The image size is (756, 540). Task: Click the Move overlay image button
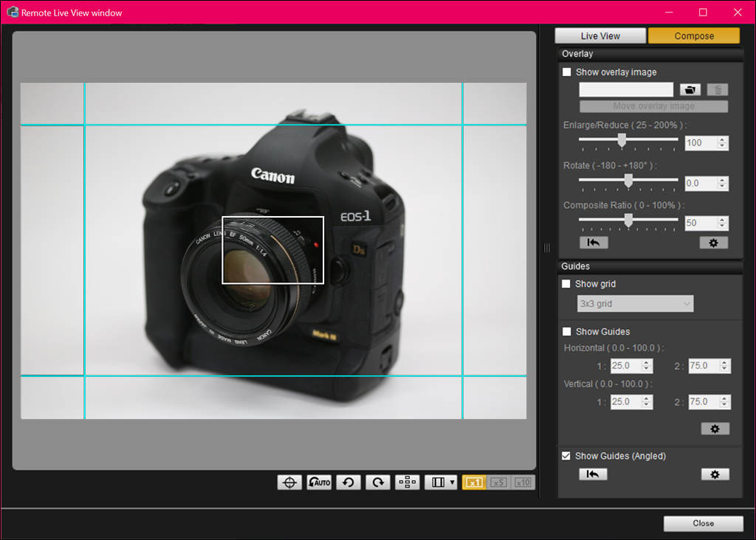pyautogui.click(x=654, y=106)
